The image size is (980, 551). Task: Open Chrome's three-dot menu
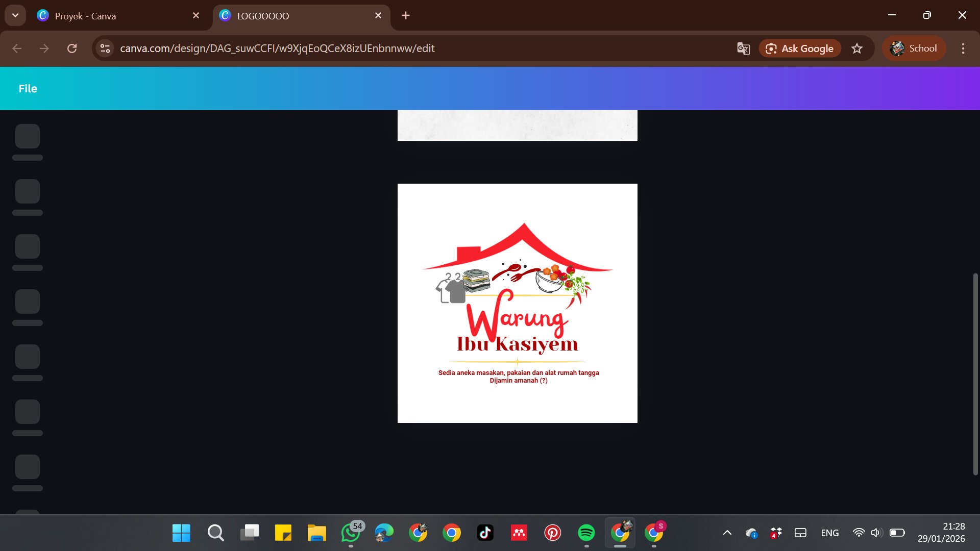963,48
